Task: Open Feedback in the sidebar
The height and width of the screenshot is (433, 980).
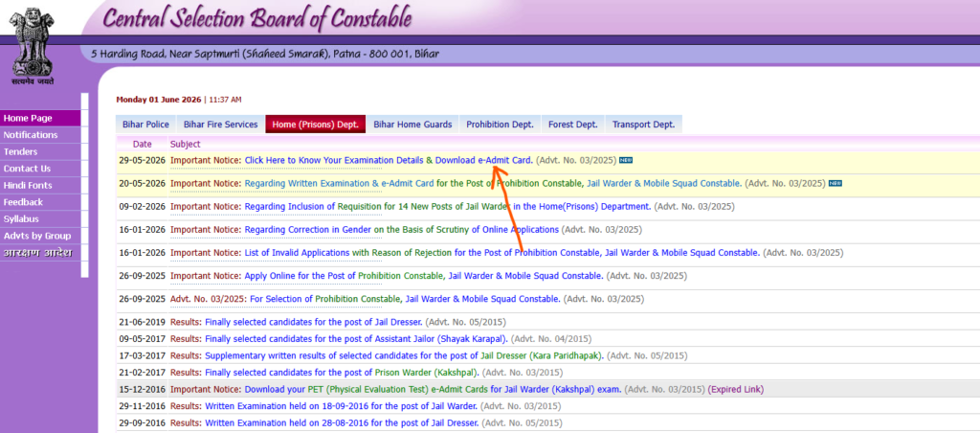Action: [40, 202]
